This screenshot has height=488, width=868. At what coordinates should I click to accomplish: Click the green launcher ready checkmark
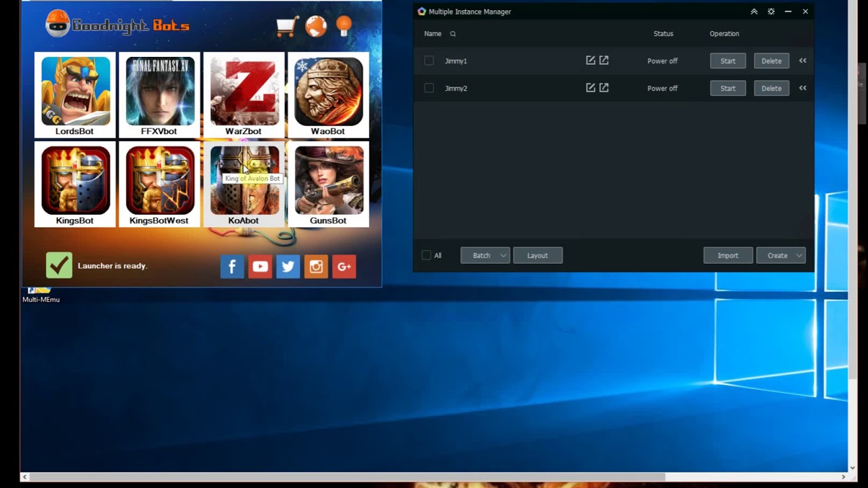click(x=59, y=265)
